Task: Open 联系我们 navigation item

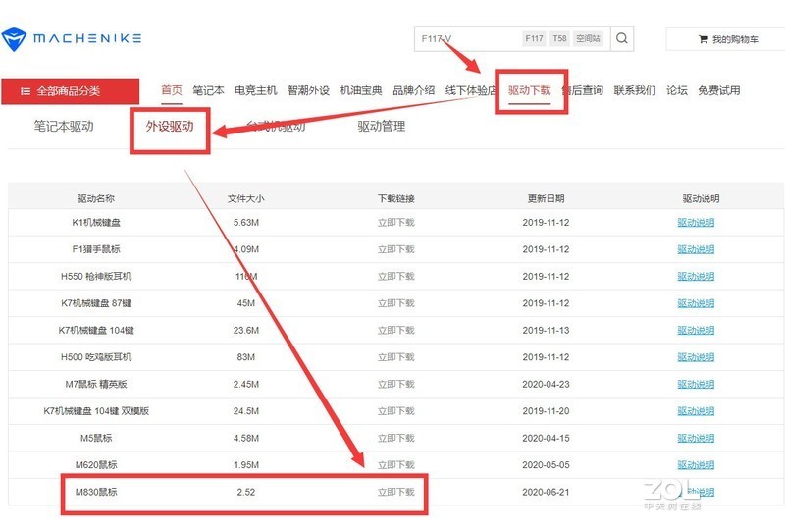Action: 635,90
